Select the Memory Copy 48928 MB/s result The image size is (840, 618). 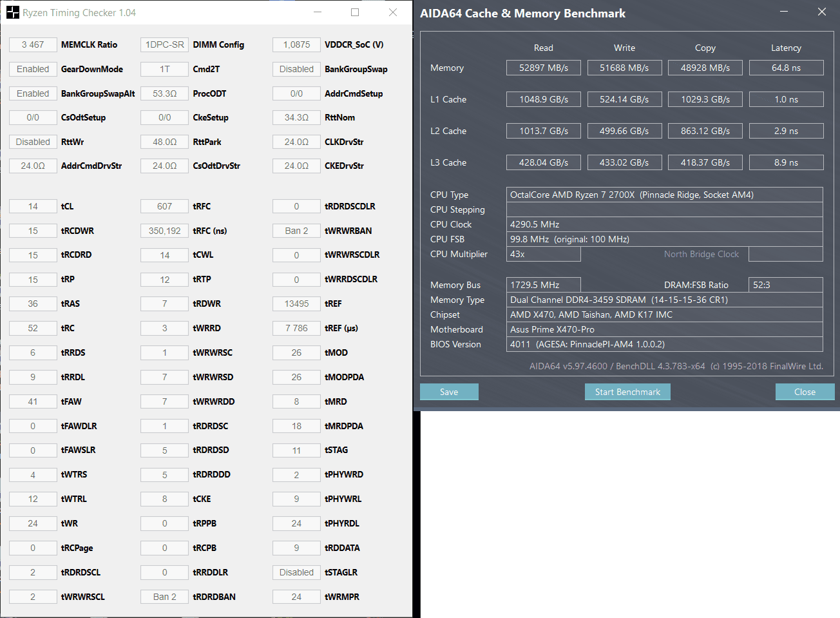click(705, 68)
